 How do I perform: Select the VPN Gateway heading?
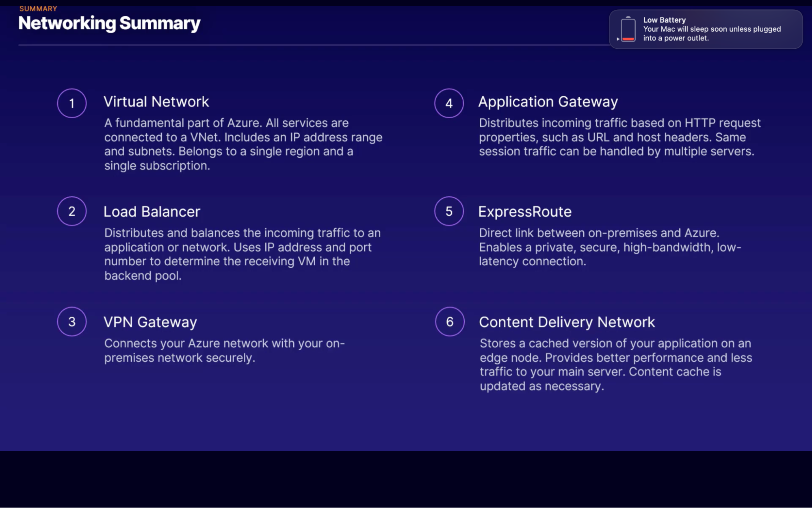(150, 322)
